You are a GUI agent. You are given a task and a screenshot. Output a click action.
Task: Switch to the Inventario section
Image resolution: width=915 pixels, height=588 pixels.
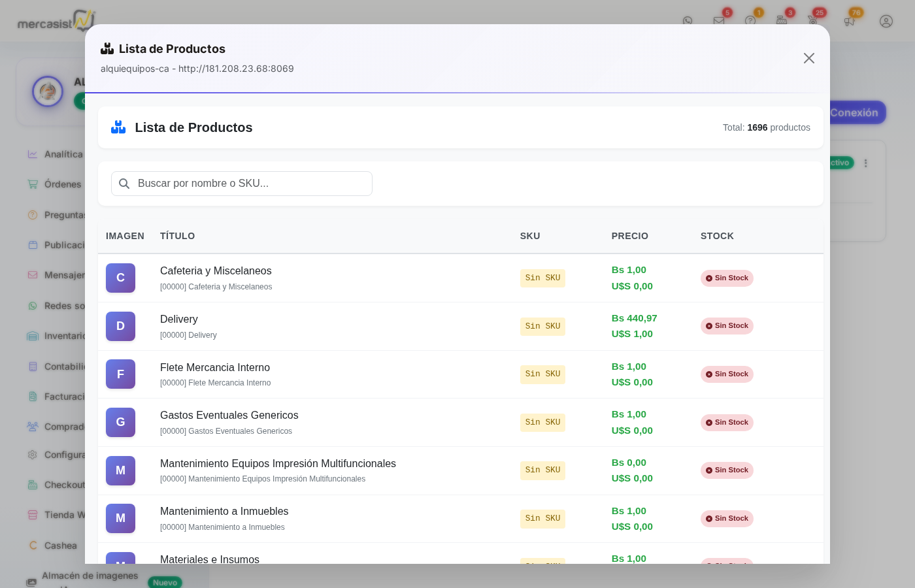(33, 336)
